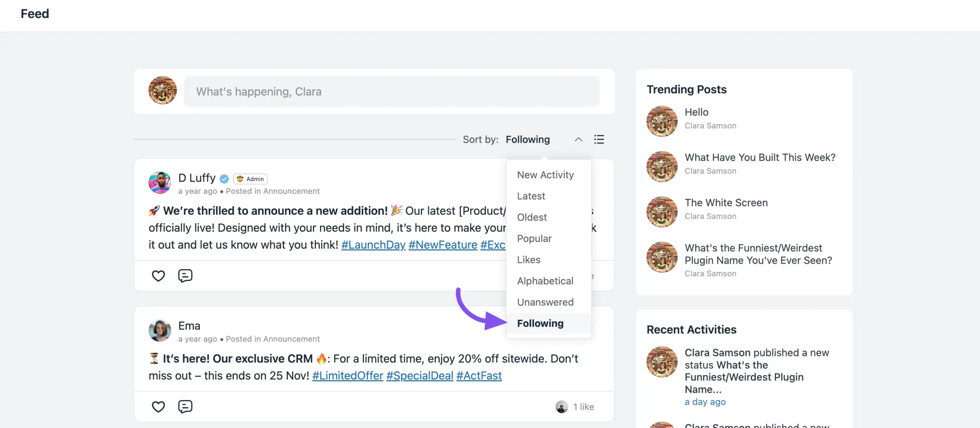This screenshot has height=428, width=980.
Task: Open trending post 'The White Screen'
Action: (x=726, y=203)
